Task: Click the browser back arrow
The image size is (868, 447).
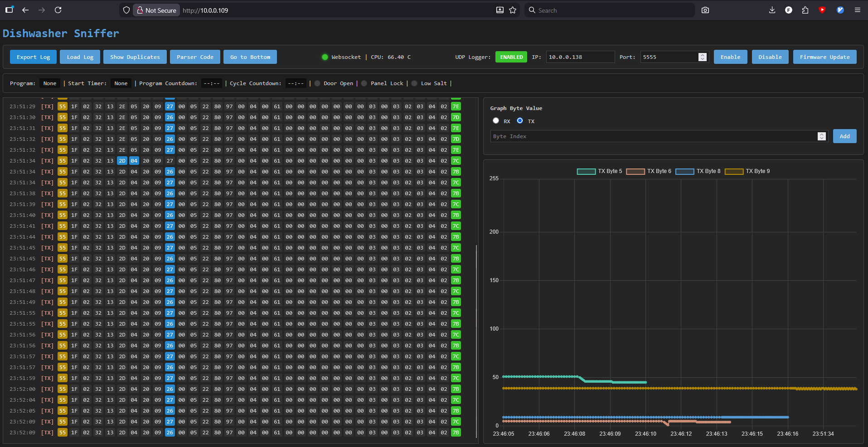Action: (25, 10)
